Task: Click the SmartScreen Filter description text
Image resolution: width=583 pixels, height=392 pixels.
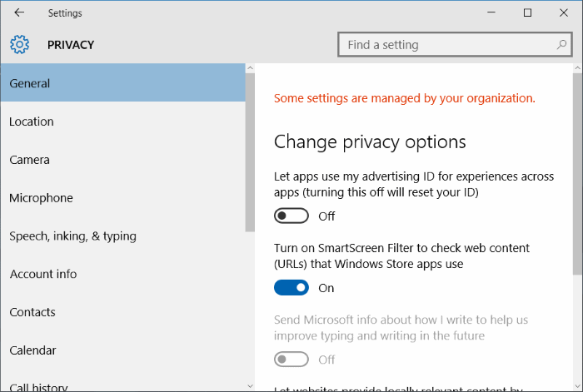Action: 401,256
